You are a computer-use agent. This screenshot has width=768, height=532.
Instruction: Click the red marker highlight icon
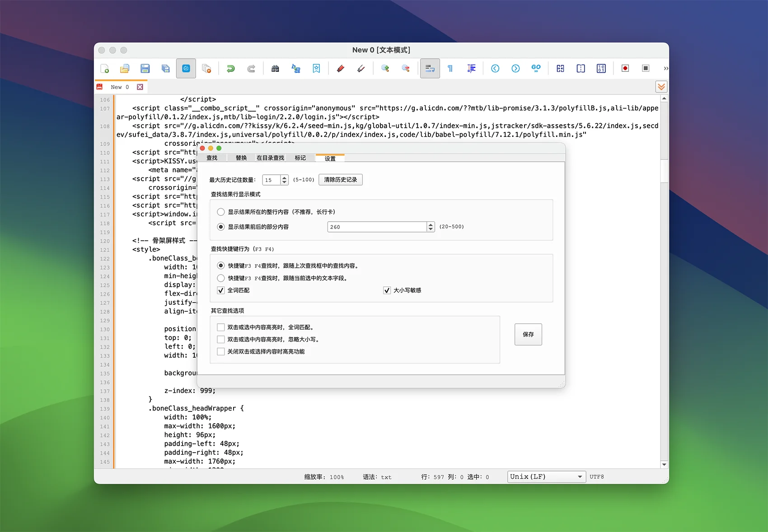(341, 69)
